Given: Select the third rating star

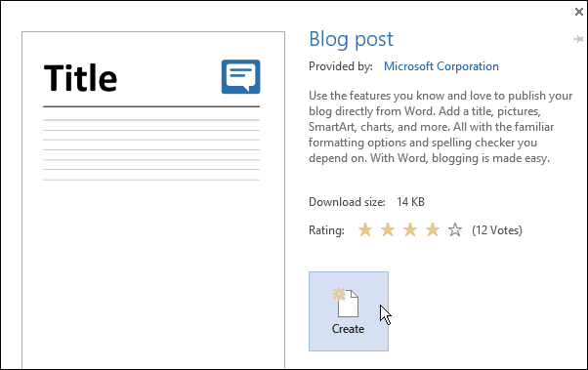Looking at the screenshot, I should coord(410,229).
